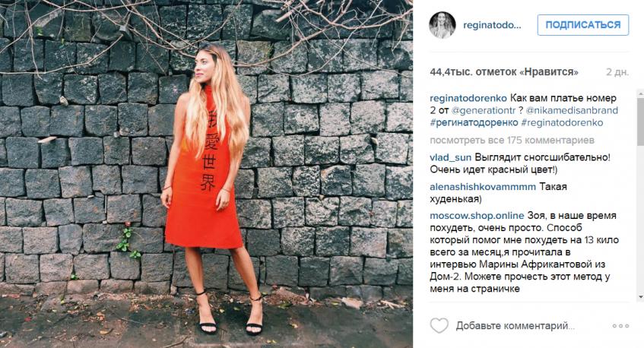The image size is (644, 348).
Task: Click the comment scrollbar down arrow
Action: click(640, 296)
